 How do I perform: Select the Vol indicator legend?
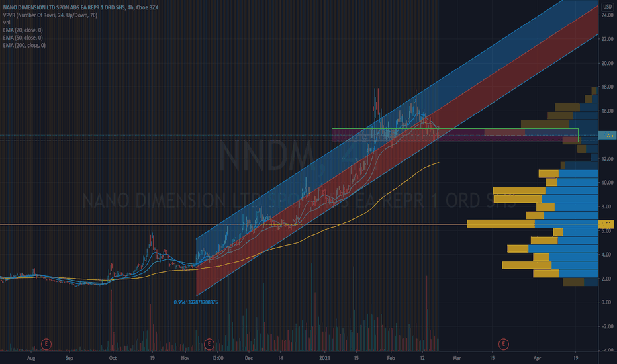coord(7,23)
